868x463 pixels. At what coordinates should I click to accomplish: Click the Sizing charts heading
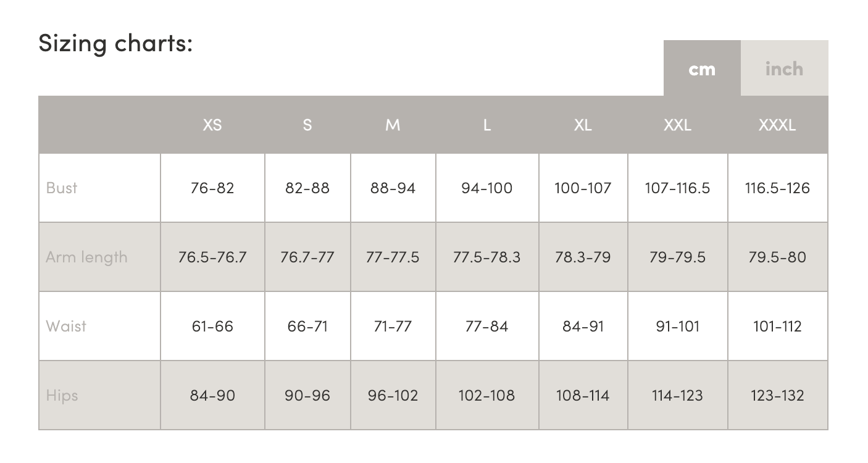pos(115,43)
